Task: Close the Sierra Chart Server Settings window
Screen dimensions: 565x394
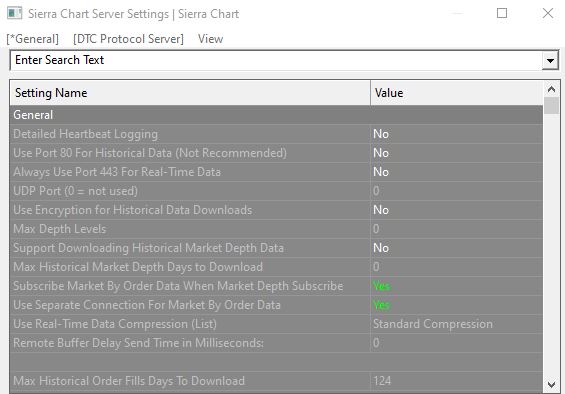Action: point(548,13)
